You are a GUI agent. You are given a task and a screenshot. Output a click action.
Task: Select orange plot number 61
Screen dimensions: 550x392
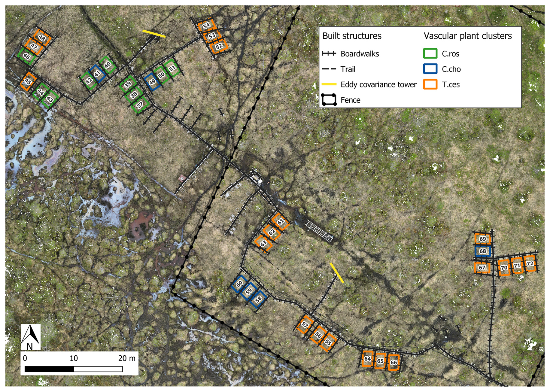[281, 222]
